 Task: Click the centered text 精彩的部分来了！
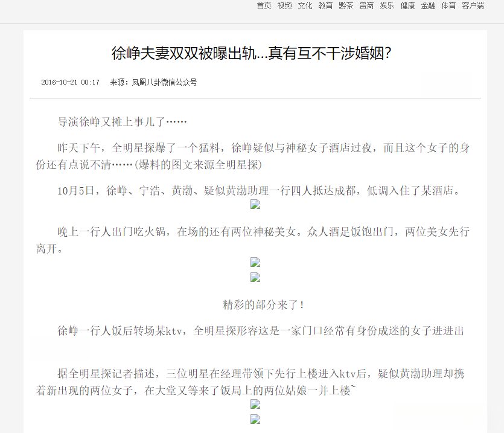point(263,304)
